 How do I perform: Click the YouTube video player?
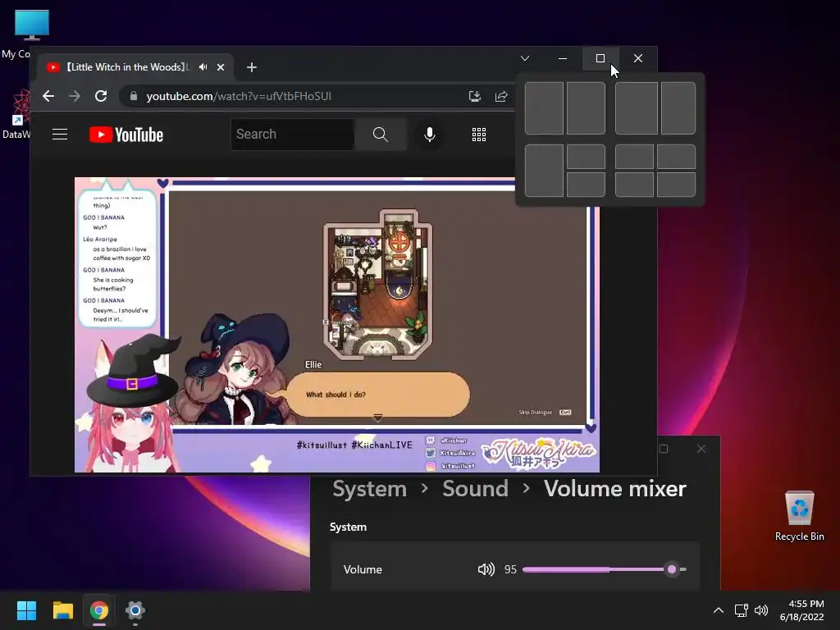tap(337, 325)
